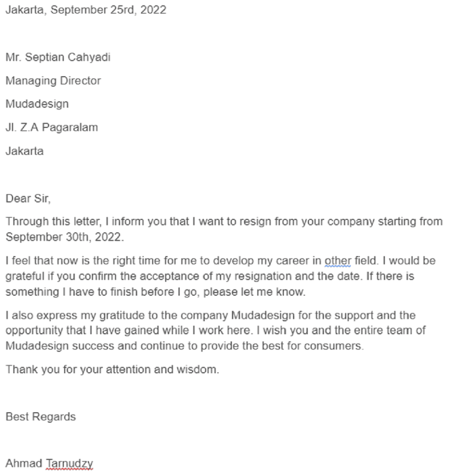
Task: Click the word 'something' in second paragraph
Action: click(32, 292)
